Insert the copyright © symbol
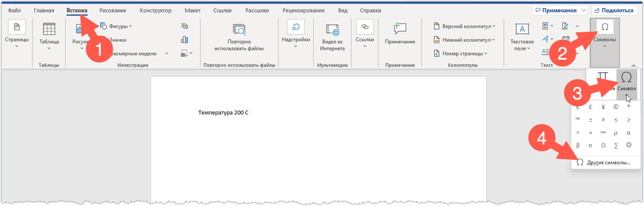This screenshot has height=206, width=644. point(616,106)
